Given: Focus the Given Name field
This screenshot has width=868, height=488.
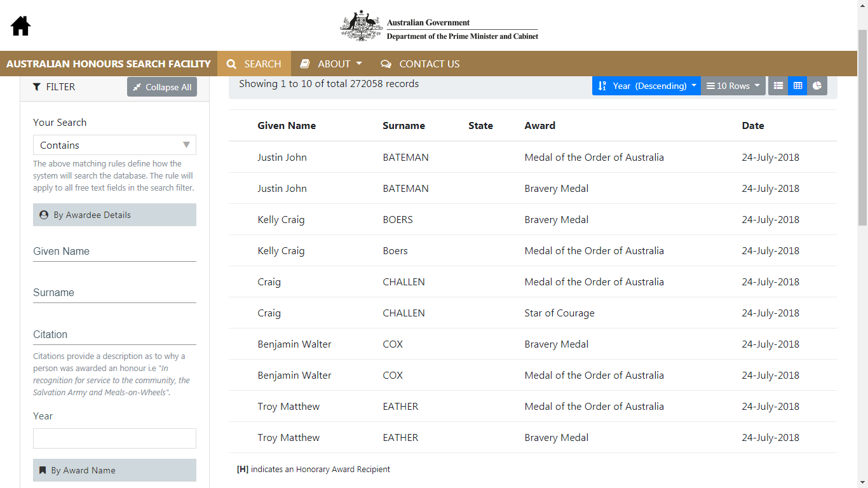Looking at the screenshot, I should pyautogui.click(x=114, y=251).
